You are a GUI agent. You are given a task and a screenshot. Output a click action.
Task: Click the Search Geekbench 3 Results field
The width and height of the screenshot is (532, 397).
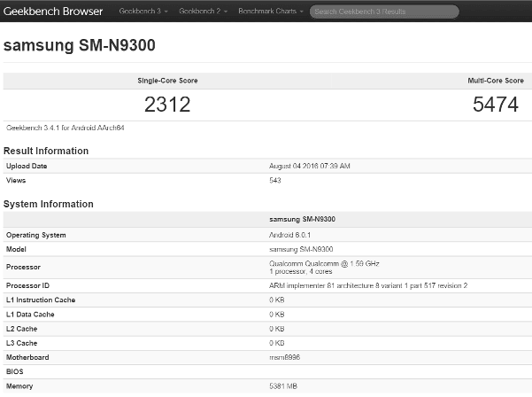tap(384, 12)
